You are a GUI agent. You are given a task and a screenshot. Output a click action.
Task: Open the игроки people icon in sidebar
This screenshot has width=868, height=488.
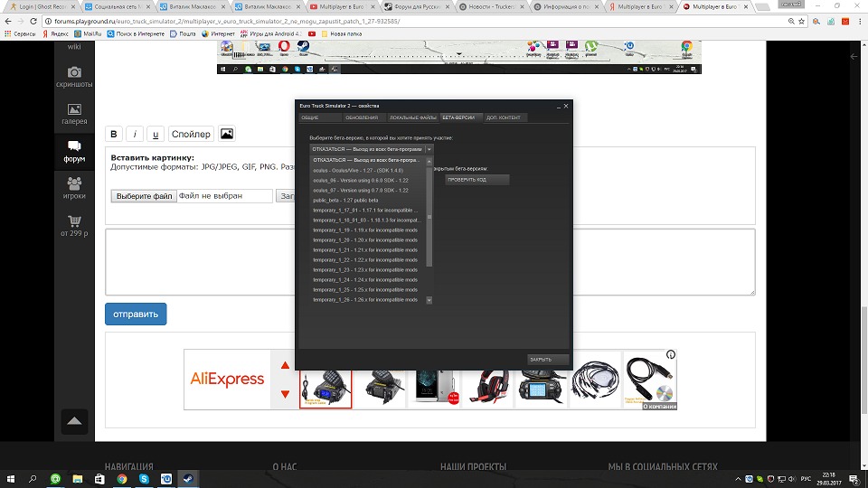[74, 183]
